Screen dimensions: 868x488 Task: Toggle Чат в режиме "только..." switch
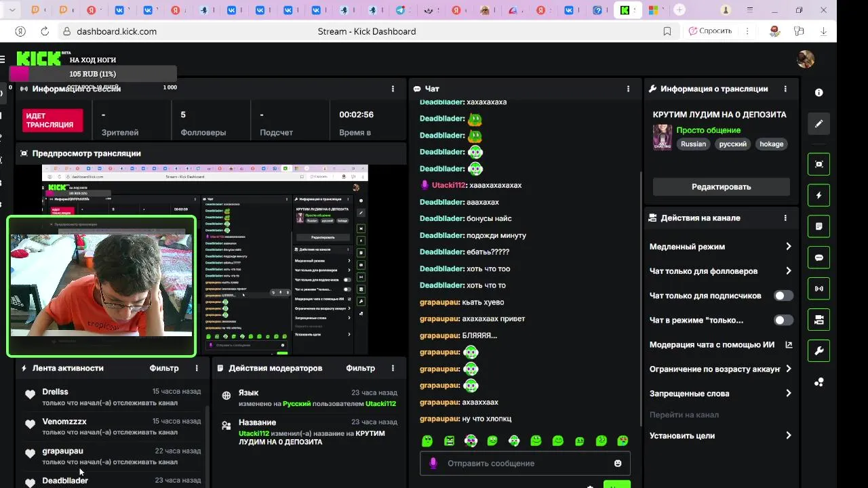[x=784, y=320]
